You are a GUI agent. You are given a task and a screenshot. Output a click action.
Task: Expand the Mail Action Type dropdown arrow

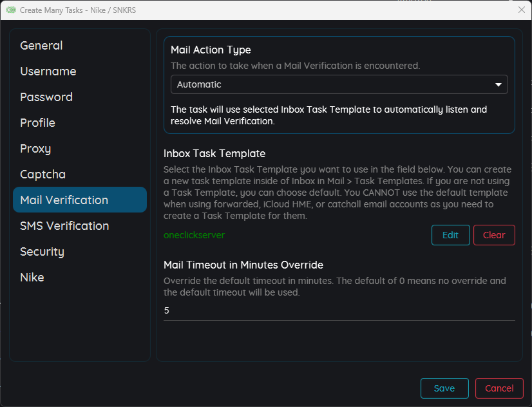(x=498, y=84)
